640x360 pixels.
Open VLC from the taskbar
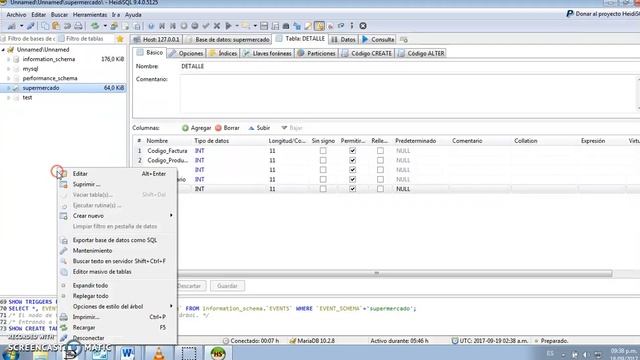[159, 353]
